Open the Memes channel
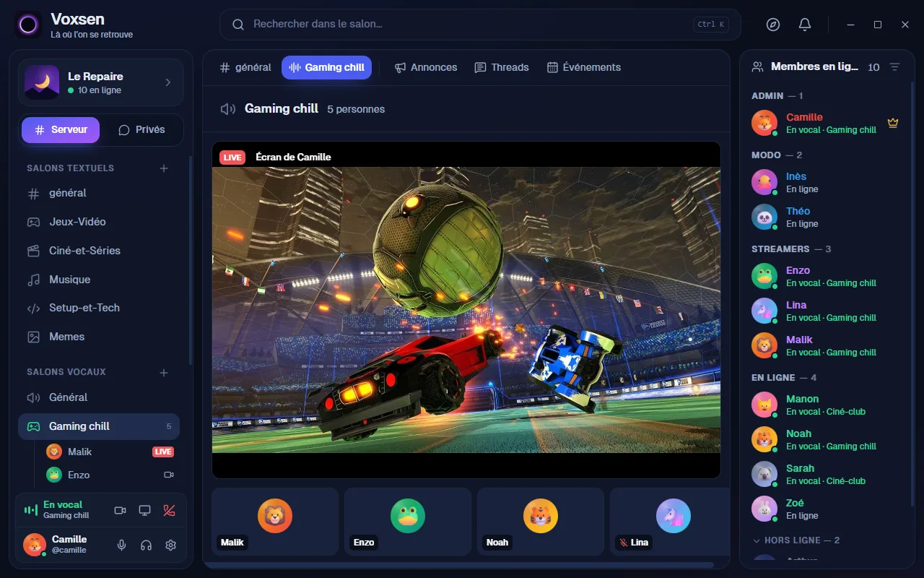This screenshot has width=924, height=578. tap(99, 337)
